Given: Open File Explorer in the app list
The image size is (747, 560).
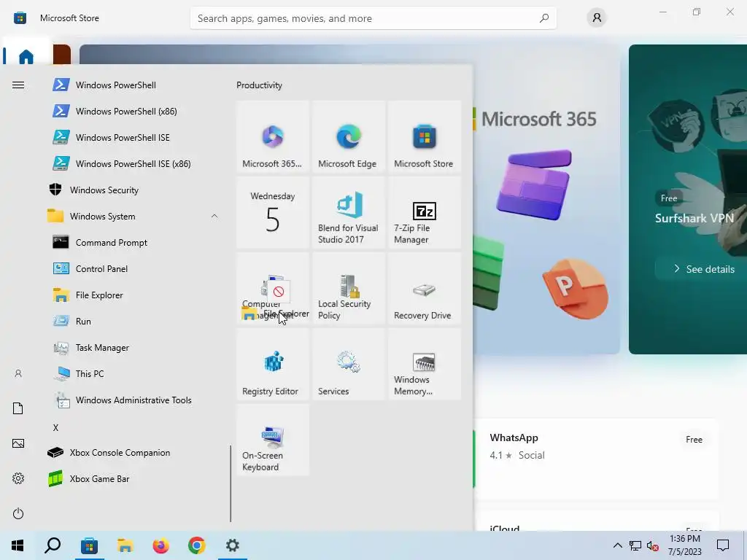Looking at the screenshot, I should 133,295.
